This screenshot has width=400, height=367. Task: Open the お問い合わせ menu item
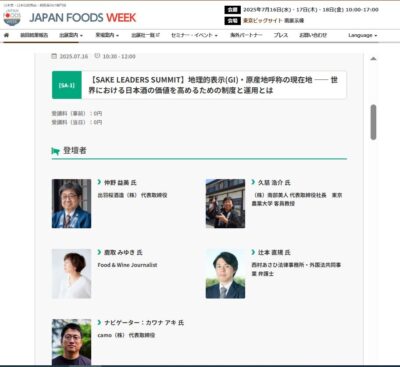tap(313, 35)
